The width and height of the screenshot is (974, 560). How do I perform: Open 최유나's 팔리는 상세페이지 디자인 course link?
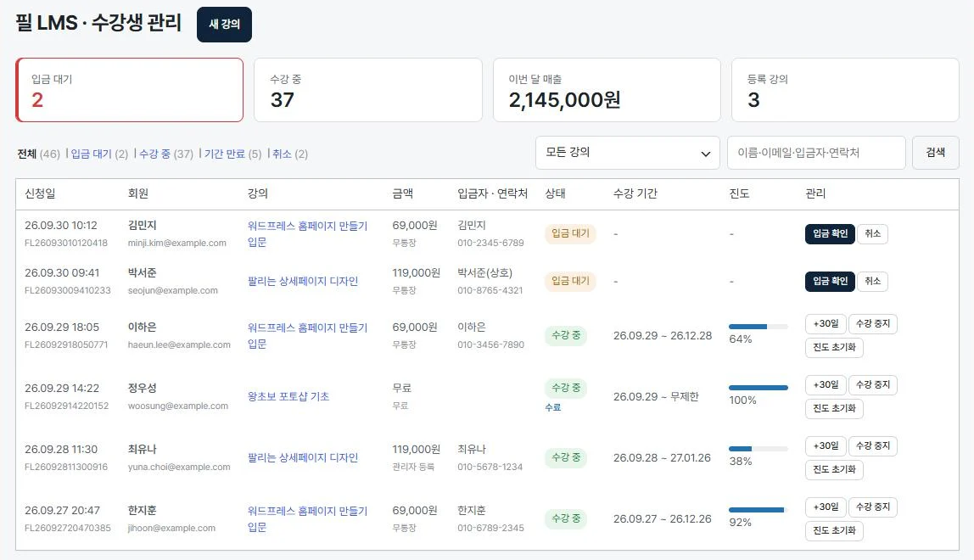coord(303,457)
